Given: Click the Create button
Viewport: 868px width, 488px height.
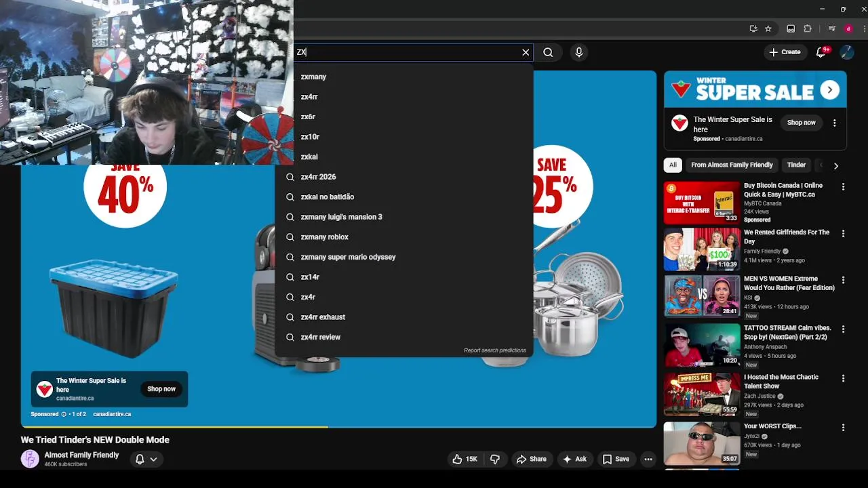Looking at the screenshot, I should (x=785, y=52).
